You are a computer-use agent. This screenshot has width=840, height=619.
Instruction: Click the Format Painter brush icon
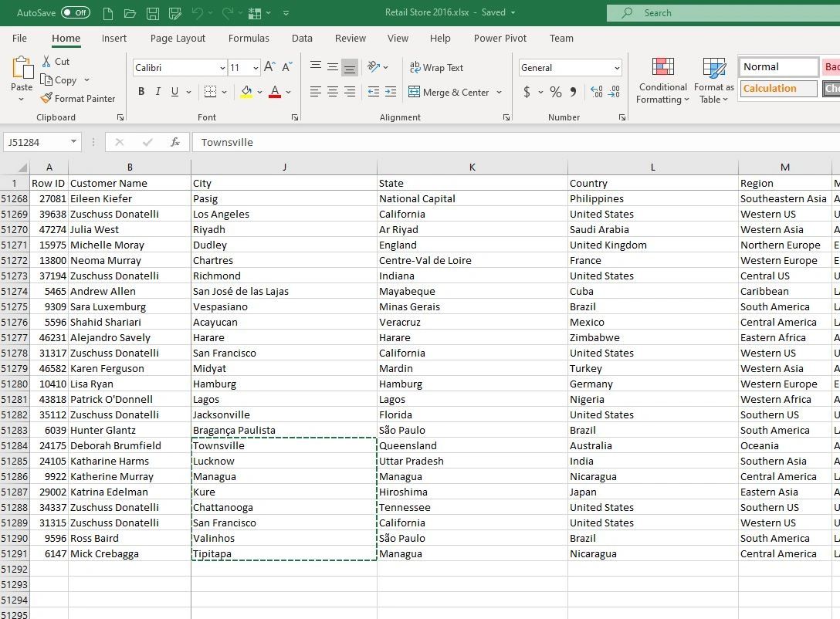46,99
